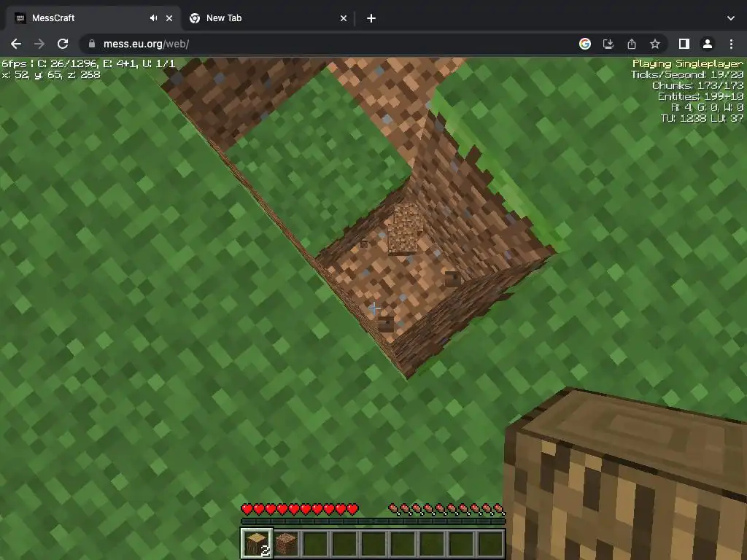This screenshot has width=747, height=560.
Task: Close the MessCraft tab
Action: pyautogui.click(x=169, y=18)
